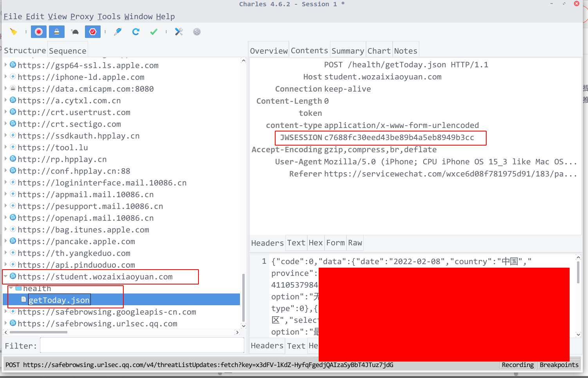
Task: Expand gsp64-ssl.ls.apple.com host node
Action: point(5,65)
